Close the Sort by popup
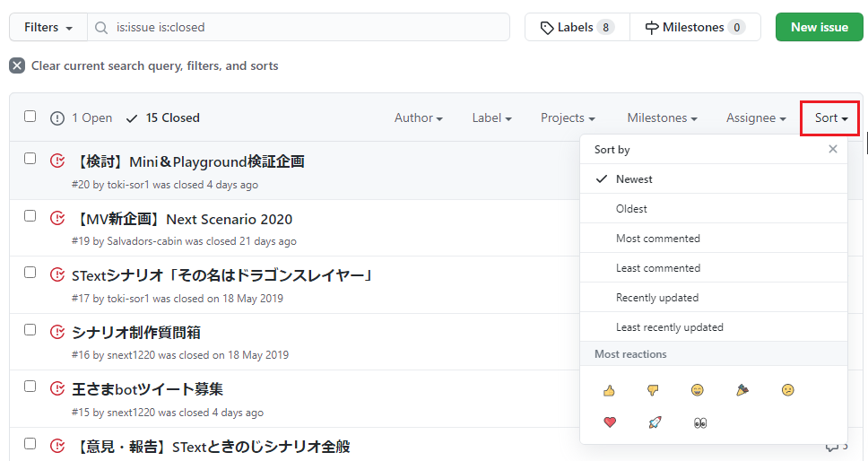868x461 pixels. click(832, 149)
